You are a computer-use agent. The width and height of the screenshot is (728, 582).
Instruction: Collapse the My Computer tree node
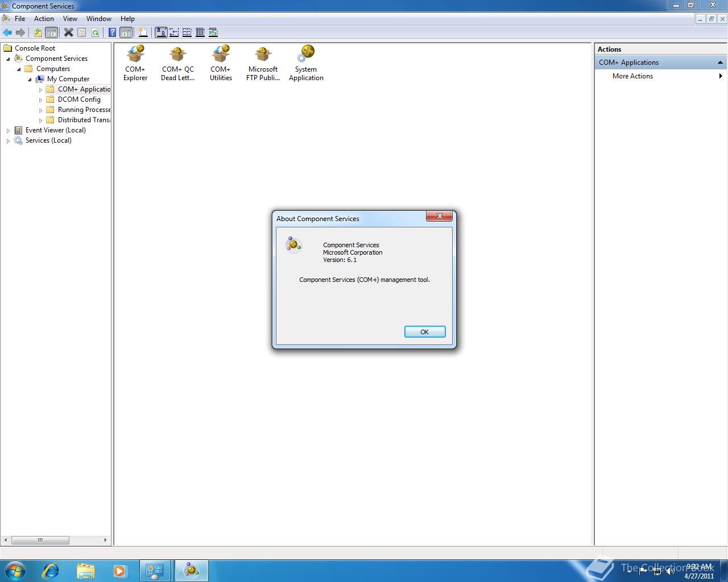[x=30, y=79]
